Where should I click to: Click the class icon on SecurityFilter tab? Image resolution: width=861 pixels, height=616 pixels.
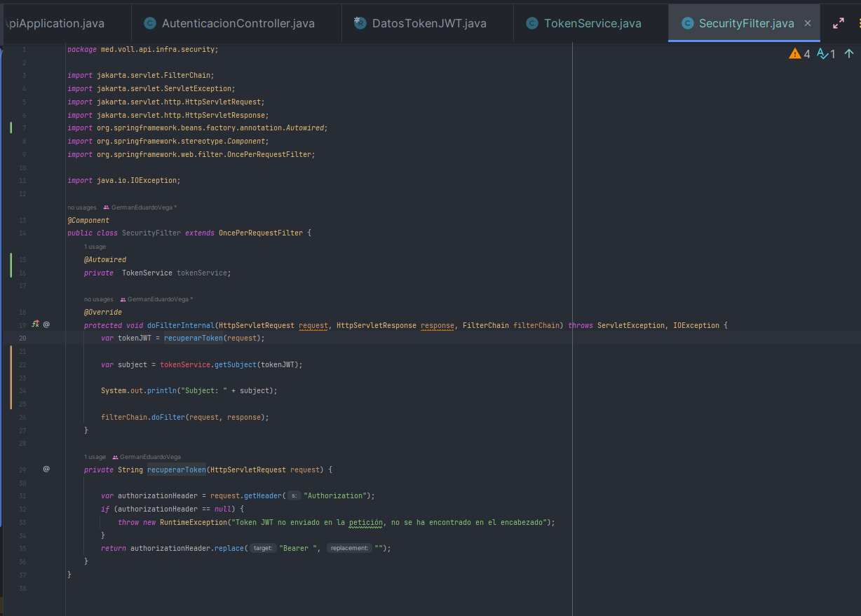click(x=686, y=23)
